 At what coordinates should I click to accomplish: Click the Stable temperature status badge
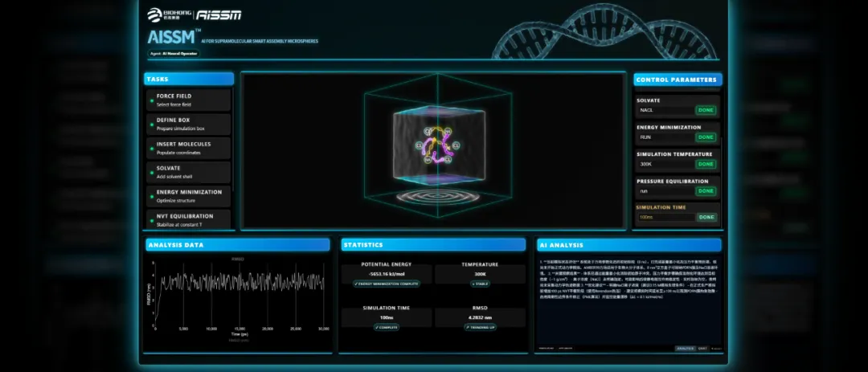[480, 284]
